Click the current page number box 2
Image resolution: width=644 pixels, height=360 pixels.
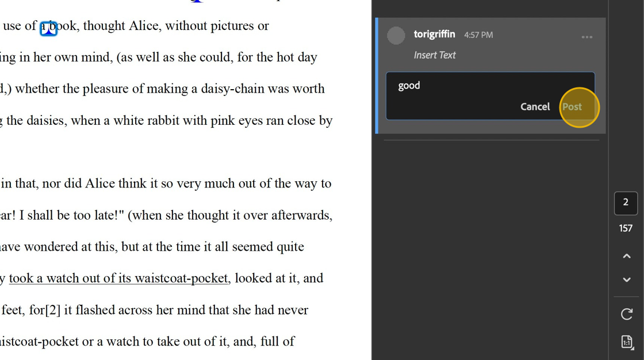click(x=626, y=203)
